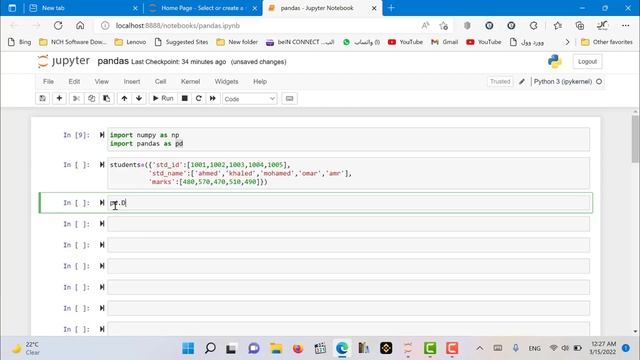
Task: Restart kernel and run all fast-forward icon
Action: 213,98
